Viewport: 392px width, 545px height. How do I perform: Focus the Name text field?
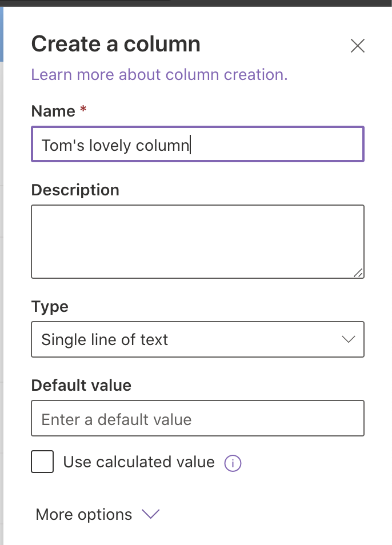(198, 144)
